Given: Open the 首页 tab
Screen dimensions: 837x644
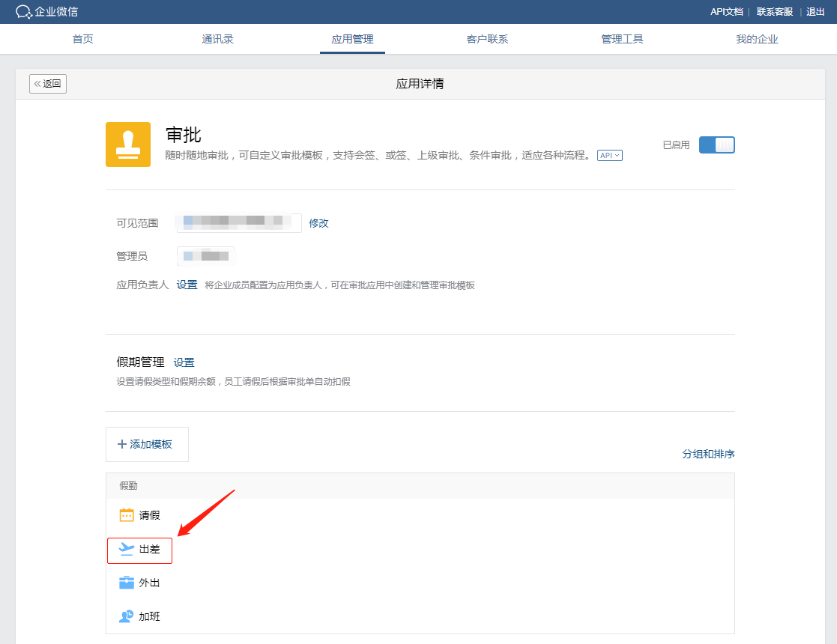Looking at the screenshot, I should (83, 39).
